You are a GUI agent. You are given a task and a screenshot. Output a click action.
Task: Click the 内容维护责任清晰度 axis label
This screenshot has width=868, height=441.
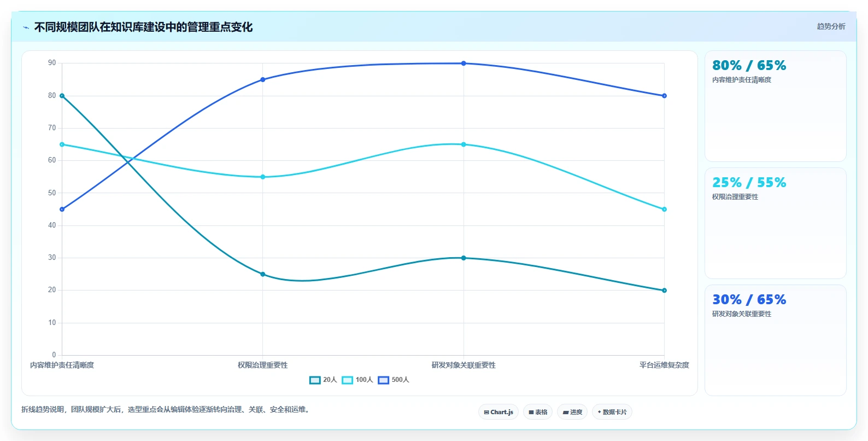62,365
